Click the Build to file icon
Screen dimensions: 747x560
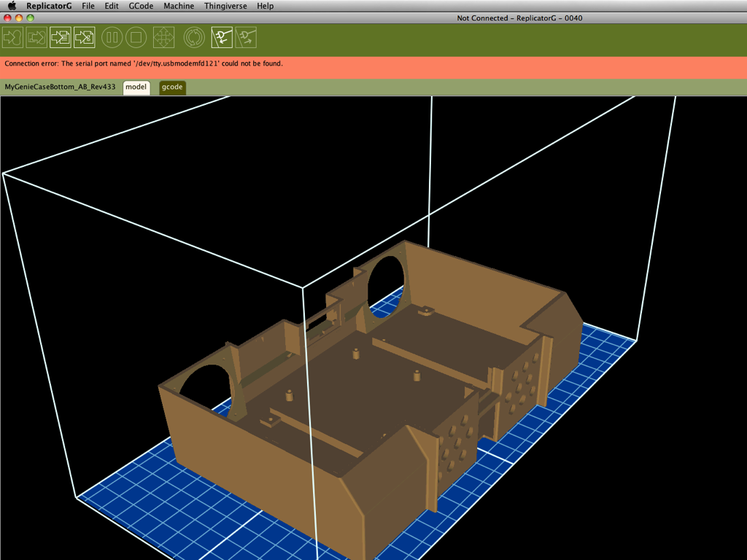(60, 37)
